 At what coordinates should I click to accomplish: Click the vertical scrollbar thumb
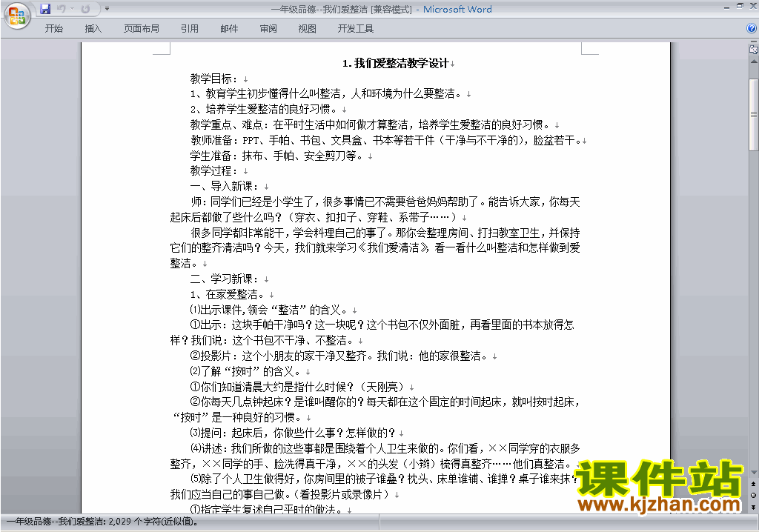pyautogui.click(x=754, y=115)
